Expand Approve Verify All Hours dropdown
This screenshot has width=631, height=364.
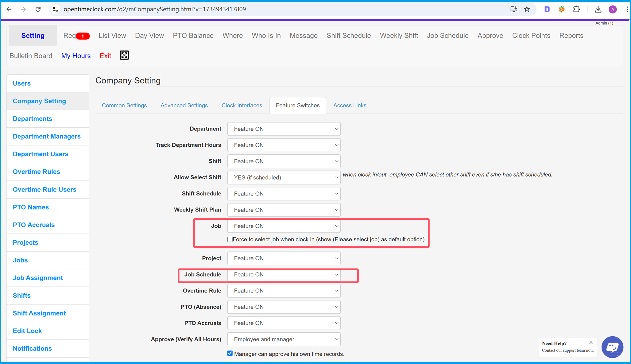pos(284,339)
